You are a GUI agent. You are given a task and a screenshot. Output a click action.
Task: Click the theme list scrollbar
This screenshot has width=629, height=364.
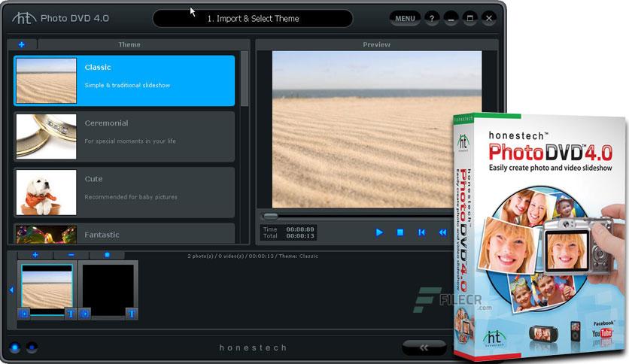coord(245,78)
